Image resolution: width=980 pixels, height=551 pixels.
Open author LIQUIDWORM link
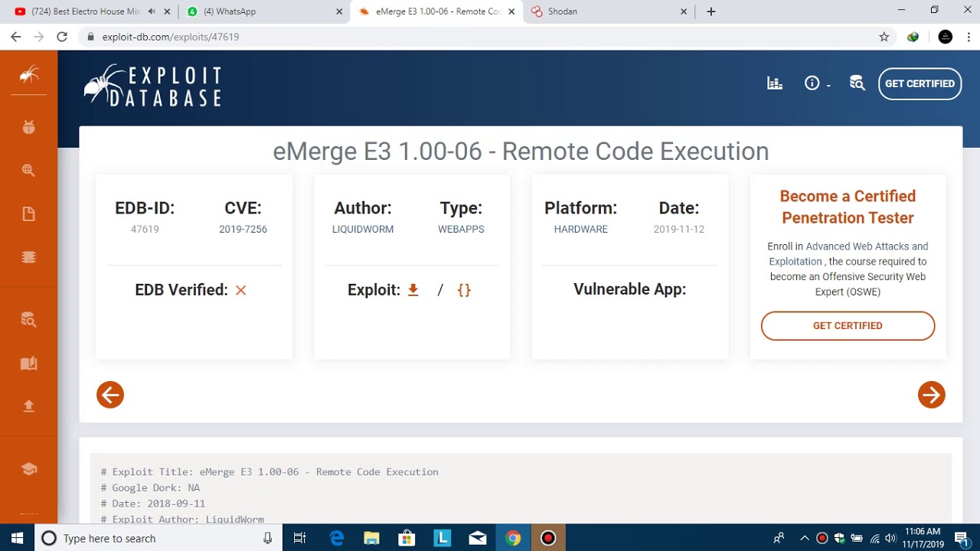point(363,229)
